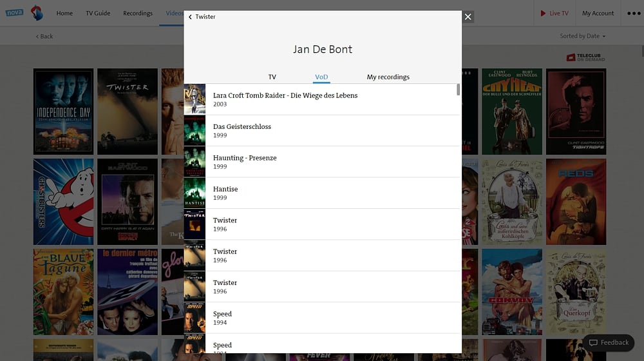This screenshot has width=644, height=361.
Task: Open Haunting - Presenze entry
Action: [x=323, y=162]
